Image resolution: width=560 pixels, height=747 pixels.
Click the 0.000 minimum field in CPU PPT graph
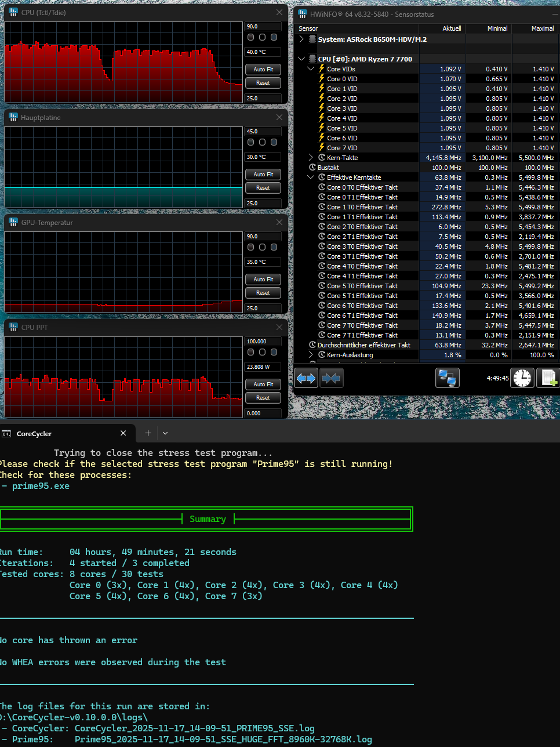pyautogui.click(x=263, y=413)
